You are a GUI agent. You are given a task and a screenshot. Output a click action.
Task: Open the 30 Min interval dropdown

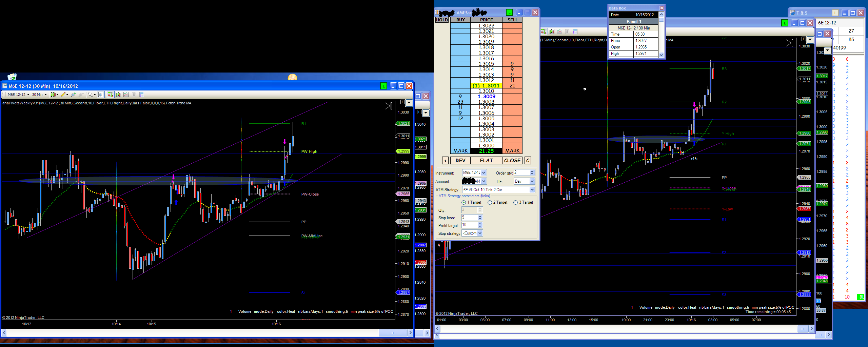pos(39,95)
